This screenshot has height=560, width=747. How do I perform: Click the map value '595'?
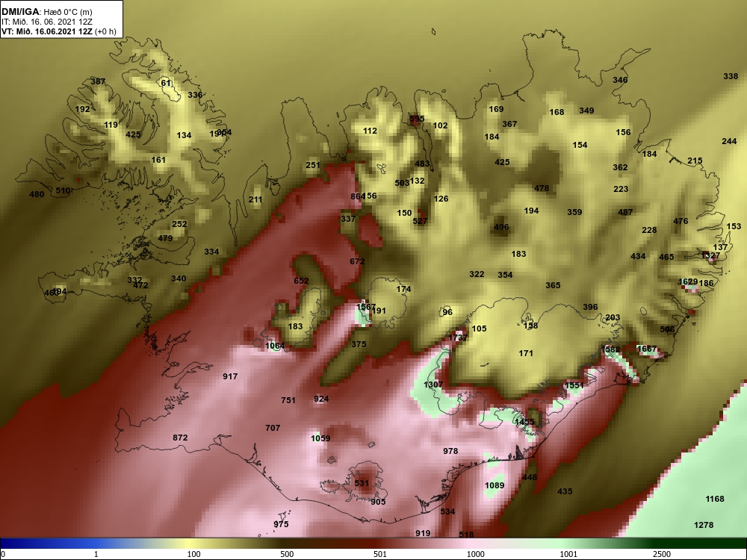pos(416,119)
